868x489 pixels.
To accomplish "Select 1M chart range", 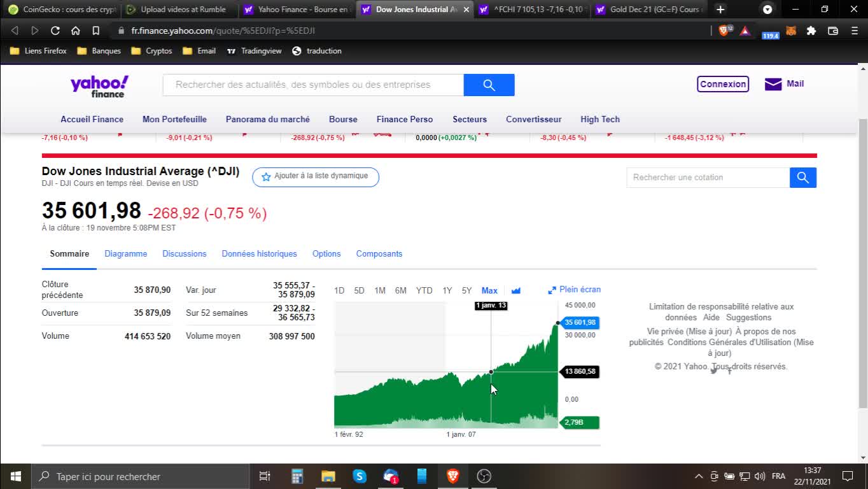I will coord(380,290).
